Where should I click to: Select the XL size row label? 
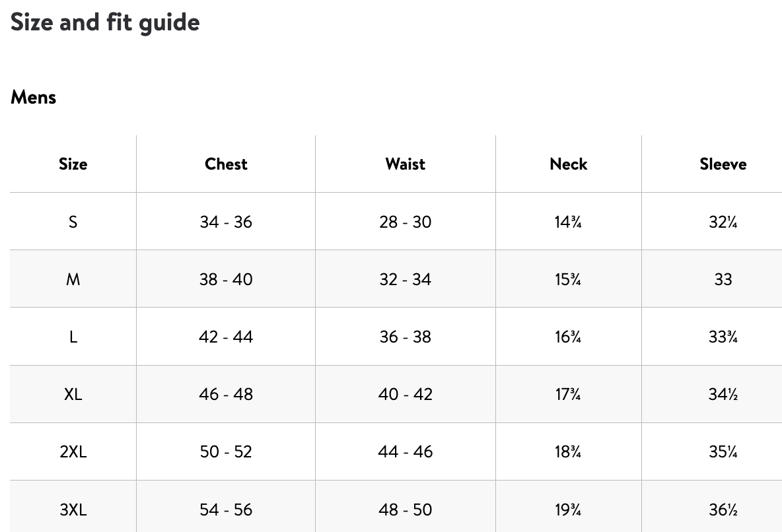[x=73, y=395]
